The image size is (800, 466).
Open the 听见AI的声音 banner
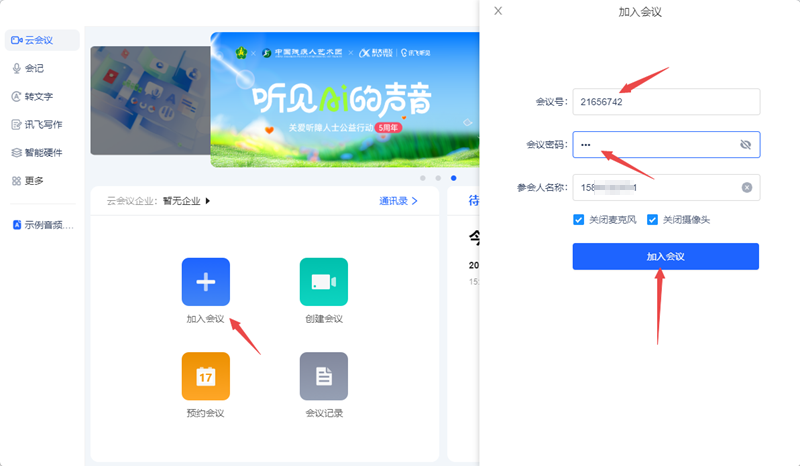(345, 100)
